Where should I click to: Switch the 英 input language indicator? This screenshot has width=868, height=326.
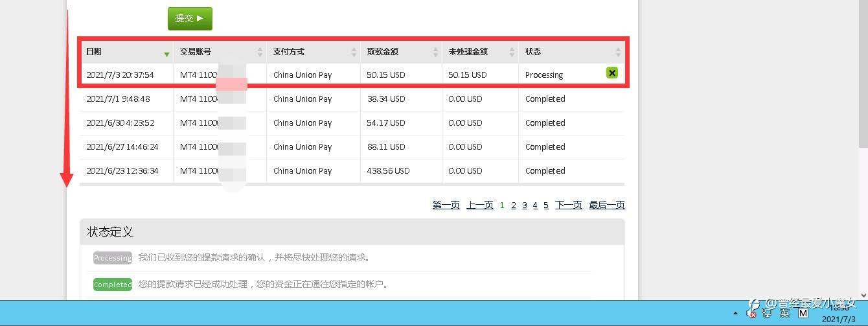coord(784,313)
